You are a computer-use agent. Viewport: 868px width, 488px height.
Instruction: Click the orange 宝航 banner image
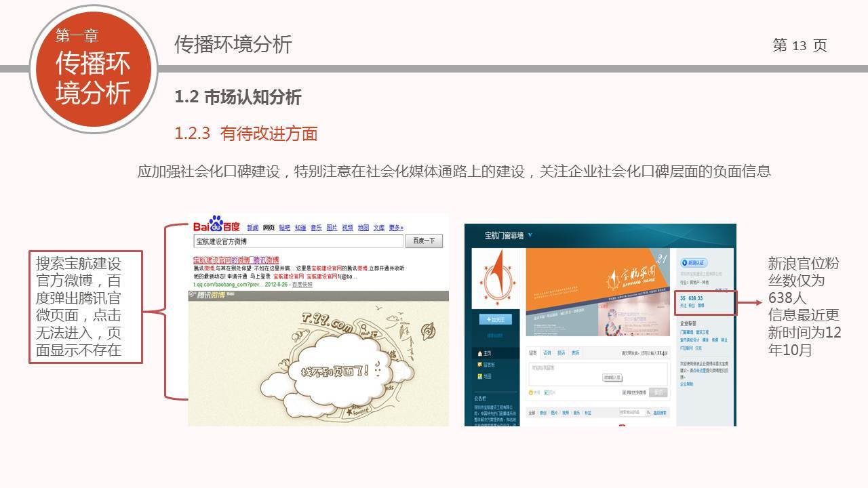(x=597, y=292)
